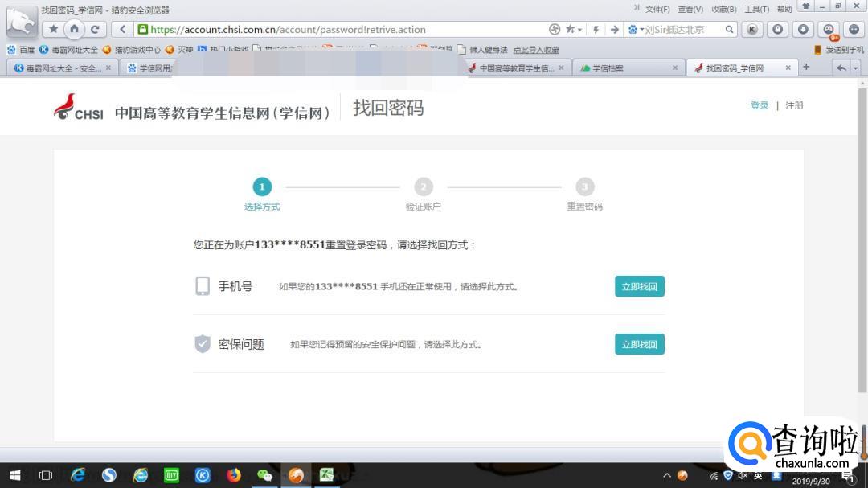The image size is (868, 488).
Task: Go to browser home page
Action: (x=74, y=29)
